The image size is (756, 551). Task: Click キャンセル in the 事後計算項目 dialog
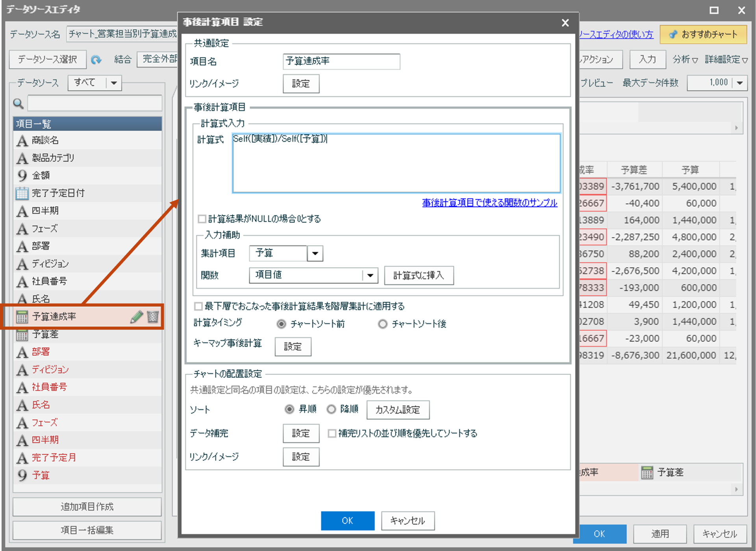click(x=408, y=521)
